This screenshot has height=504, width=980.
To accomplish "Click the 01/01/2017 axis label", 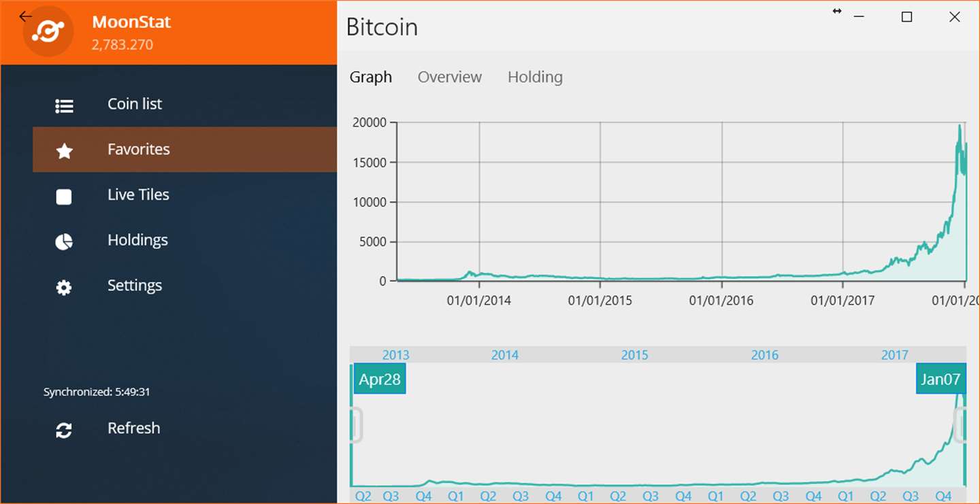I will [843, 300].
